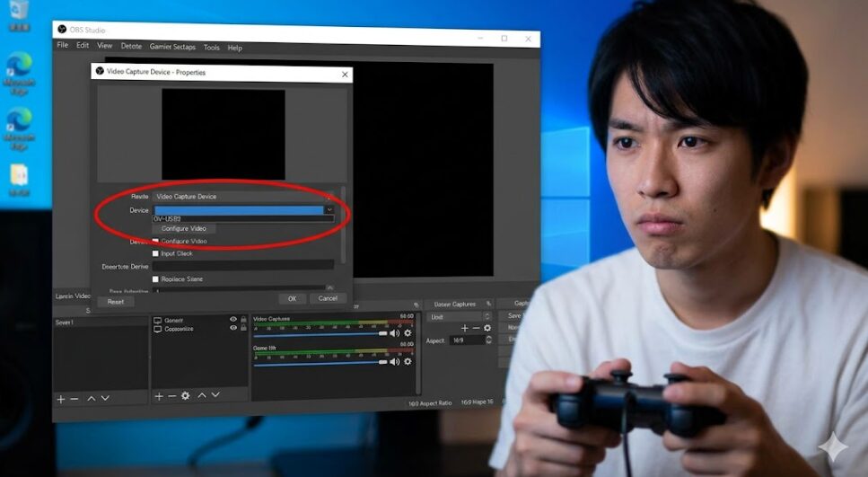Click the black preview in properties dialog
This screenshot has width=868, height=477.
224,134
